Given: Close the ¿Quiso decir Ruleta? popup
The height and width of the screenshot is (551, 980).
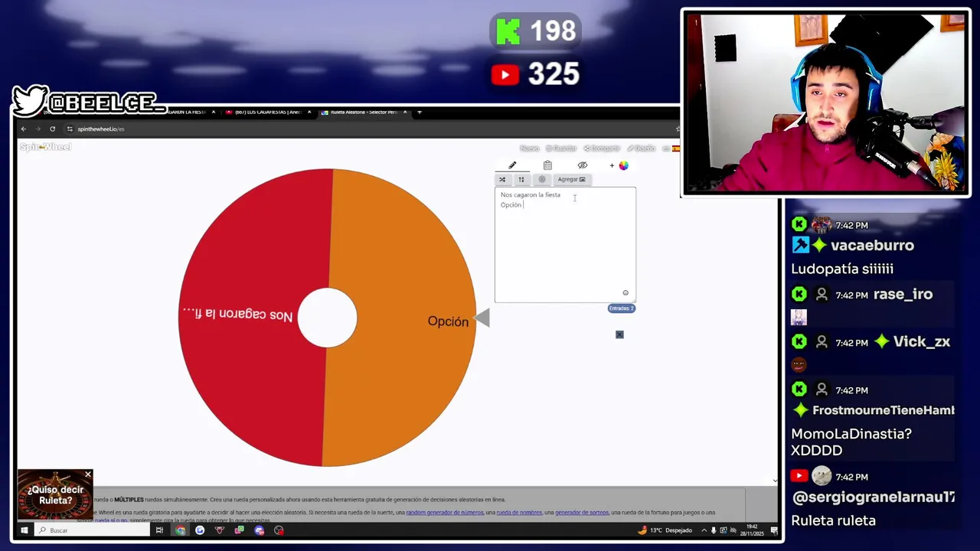Looking at the screenshot, I should [x=88, y=475].
